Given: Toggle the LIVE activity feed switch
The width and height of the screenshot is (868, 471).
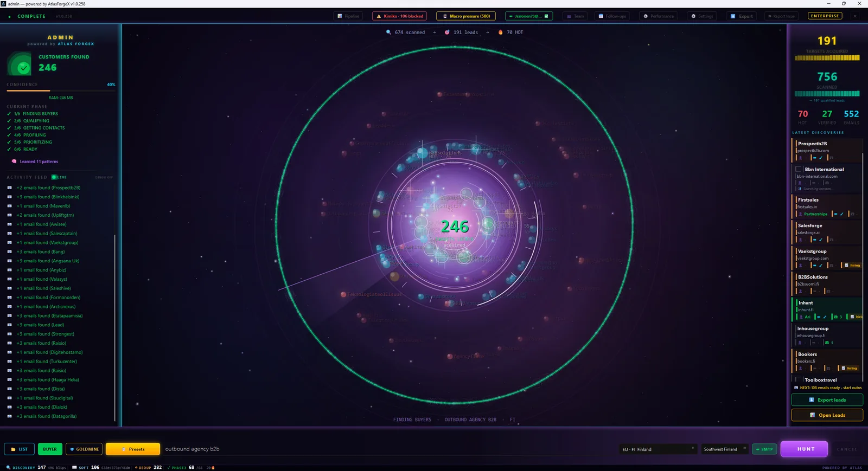Looking at the screenshot, I should 59,177.
